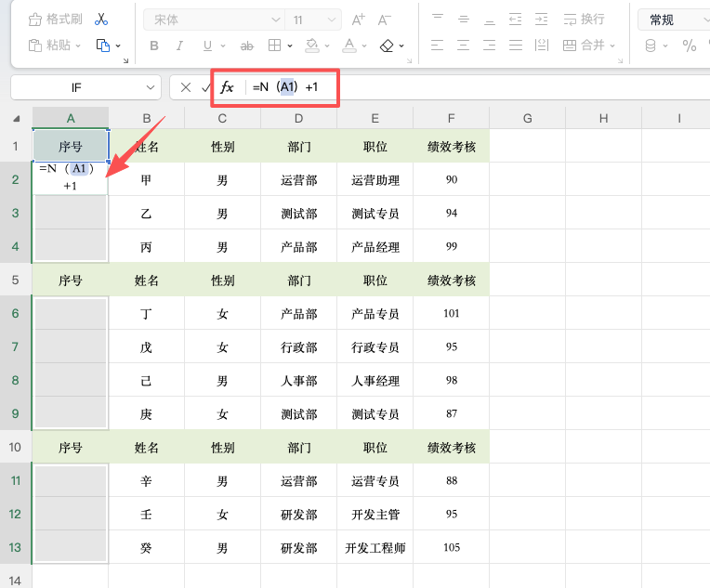Screen dimensions: 710x588
Task: Toggle Italic formatting
Action: coord(179,46)
